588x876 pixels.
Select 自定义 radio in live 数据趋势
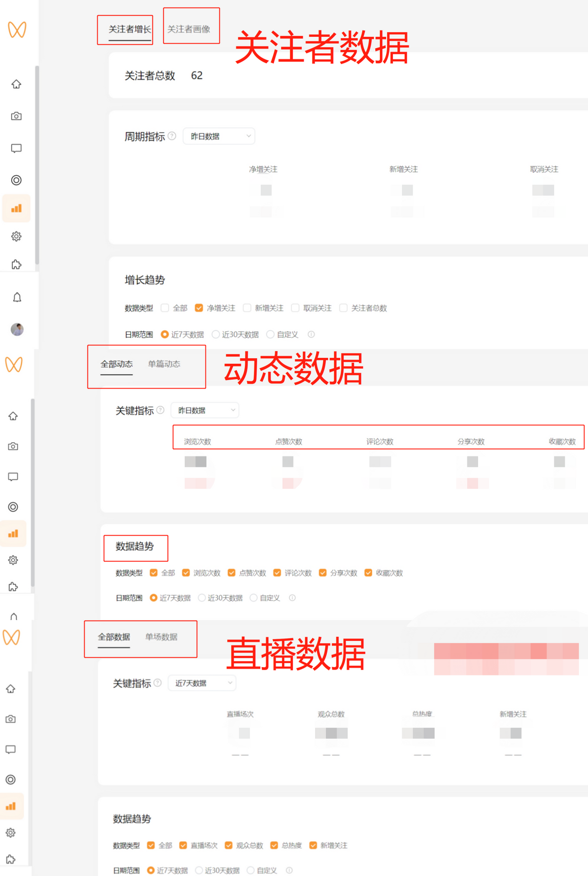[x=250, y=870]
